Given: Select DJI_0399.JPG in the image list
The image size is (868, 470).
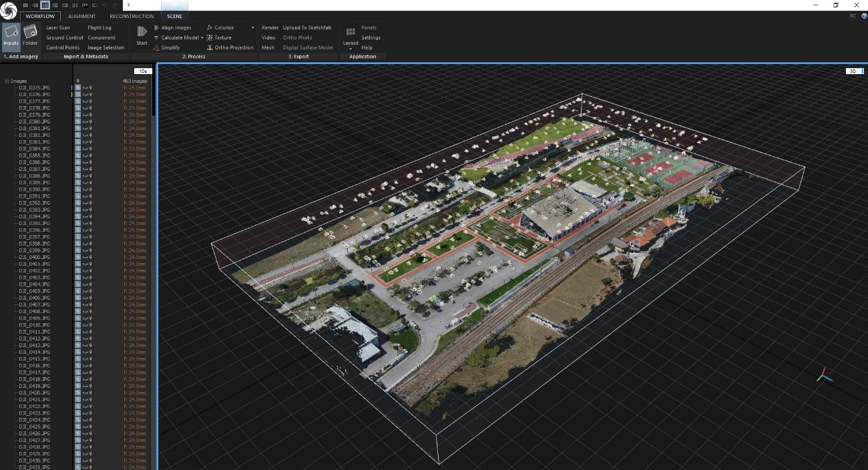Looking at the screenshot, I should [x=34, y=250].
